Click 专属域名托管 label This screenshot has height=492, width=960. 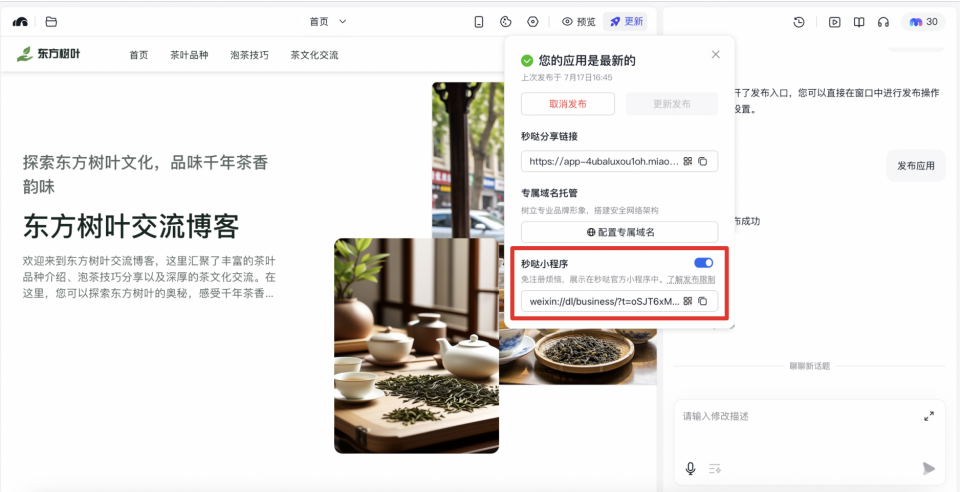(549, 193)
